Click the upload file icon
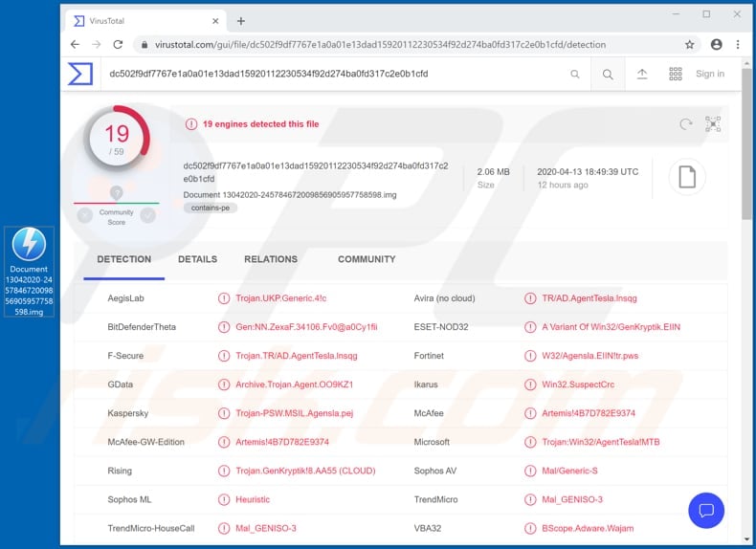756x549 pixels. coord(642,74)
